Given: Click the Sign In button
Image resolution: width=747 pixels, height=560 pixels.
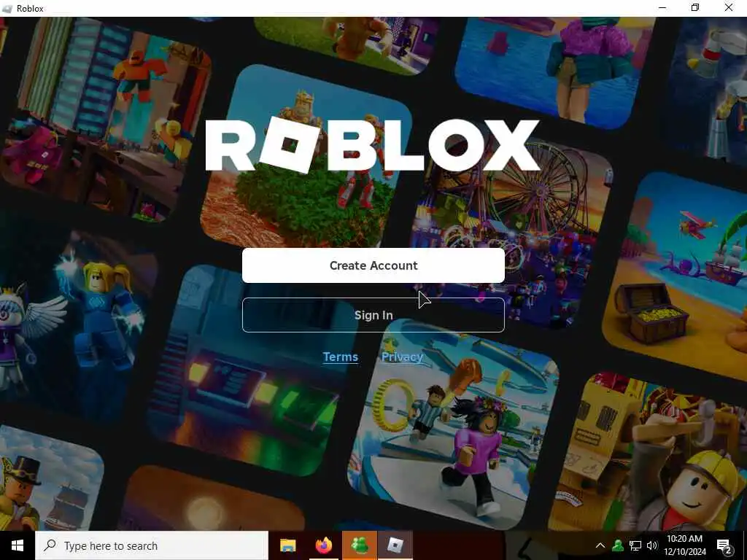Looking at the screenshot, I should [373, 315].
